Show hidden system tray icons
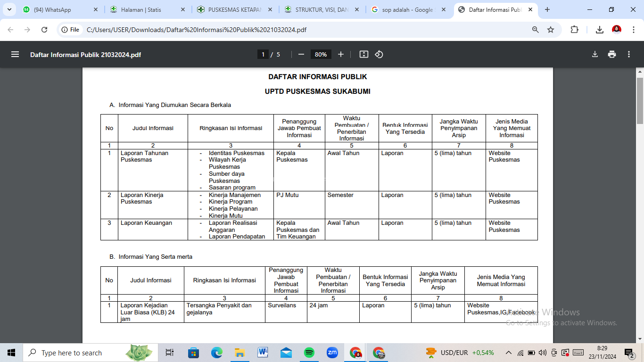The width and height of the screenshot is (644, 362). click(508, 353)
